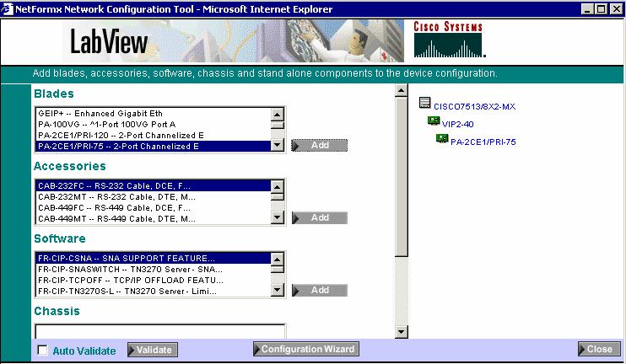This screenshot has height=364, width=626.
Task: Open CISCO7513/8X2-MX tree node
Action: point(474,107)
